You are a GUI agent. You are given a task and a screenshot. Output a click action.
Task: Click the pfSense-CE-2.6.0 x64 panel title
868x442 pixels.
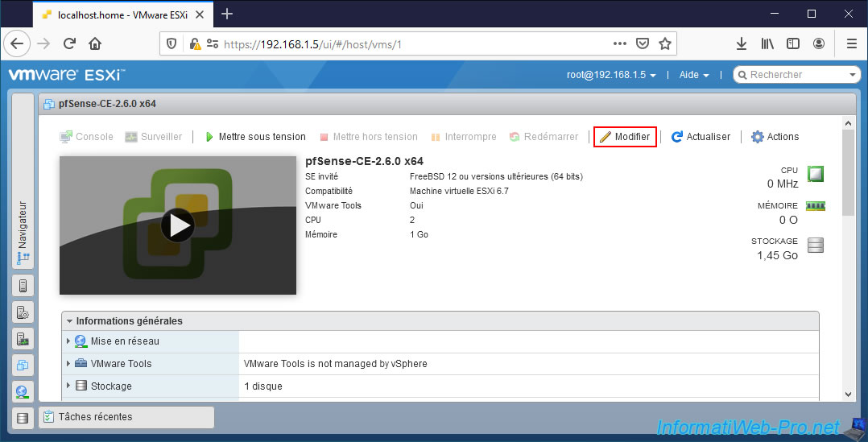(108, 103)
